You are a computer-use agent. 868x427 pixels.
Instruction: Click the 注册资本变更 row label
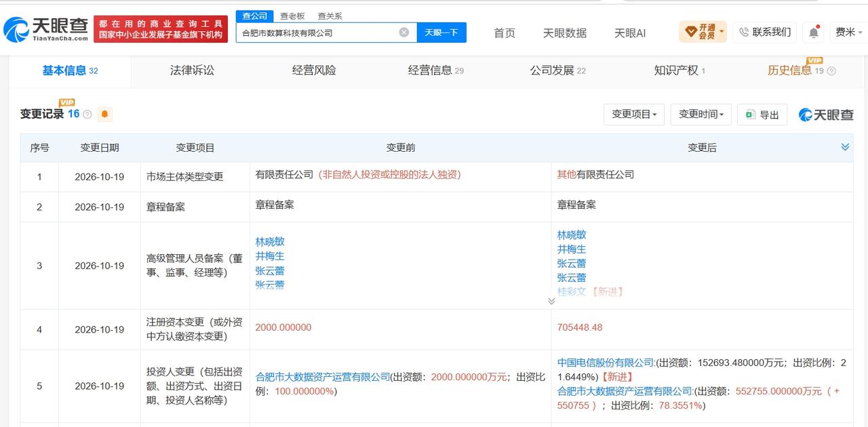click(x=195, y=329)
